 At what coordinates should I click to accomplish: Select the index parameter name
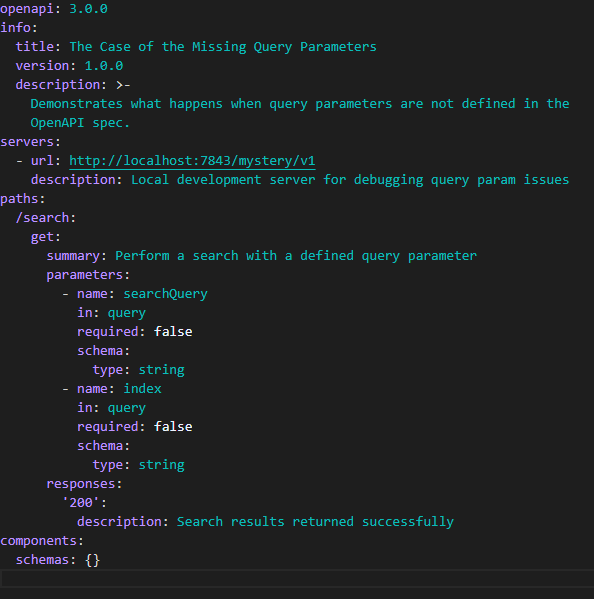[142, 389]
